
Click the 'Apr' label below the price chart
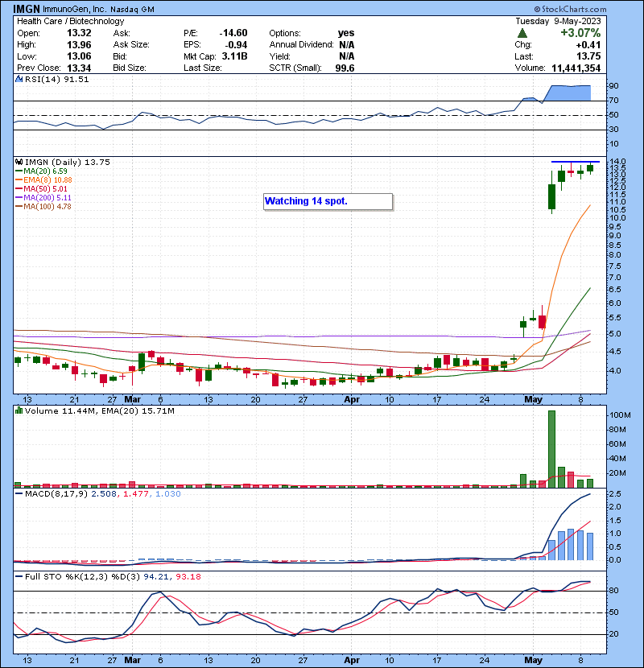click(352, 400)
